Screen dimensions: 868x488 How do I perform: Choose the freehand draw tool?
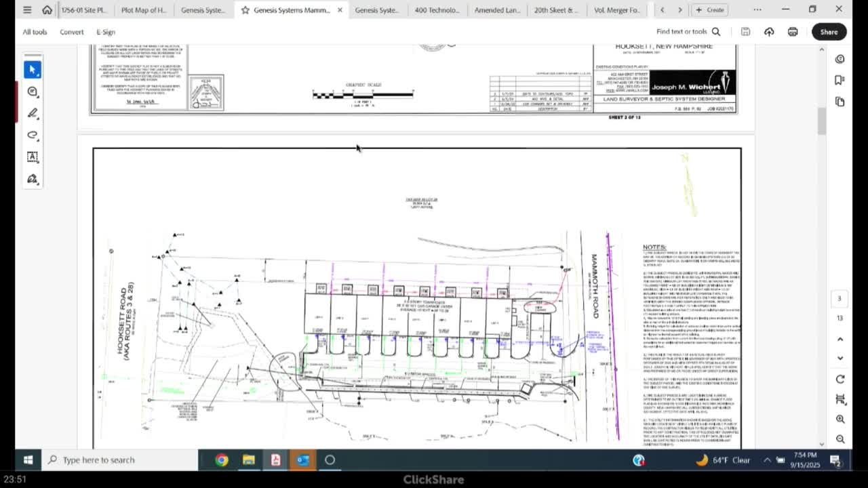point(32,135)
